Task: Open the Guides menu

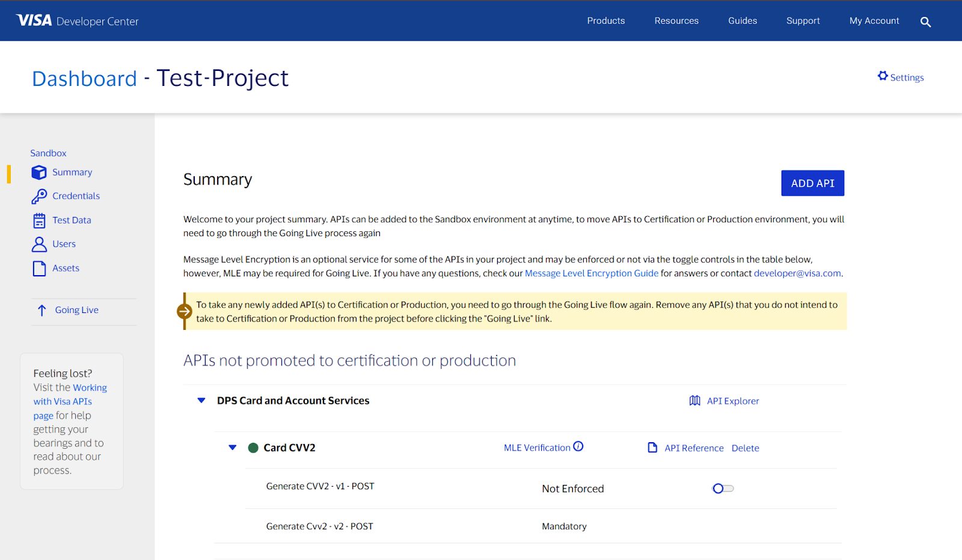Action: click(x=743, y=20)
